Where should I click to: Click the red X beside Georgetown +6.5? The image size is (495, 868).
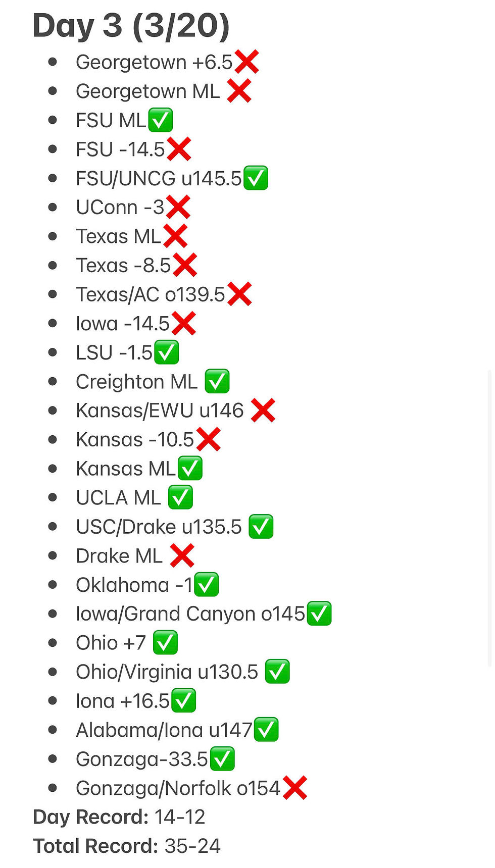pyautogui.click(x=246, y=62)
